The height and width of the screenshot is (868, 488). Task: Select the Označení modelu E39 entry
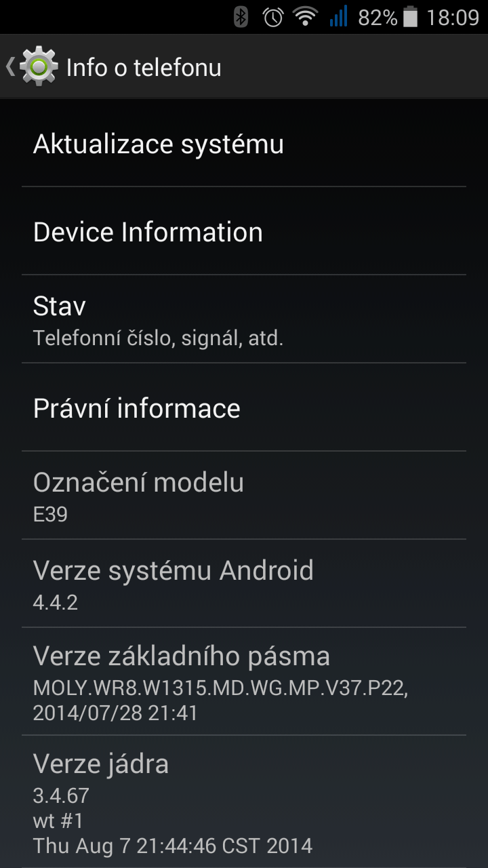[x=244, y=496]
